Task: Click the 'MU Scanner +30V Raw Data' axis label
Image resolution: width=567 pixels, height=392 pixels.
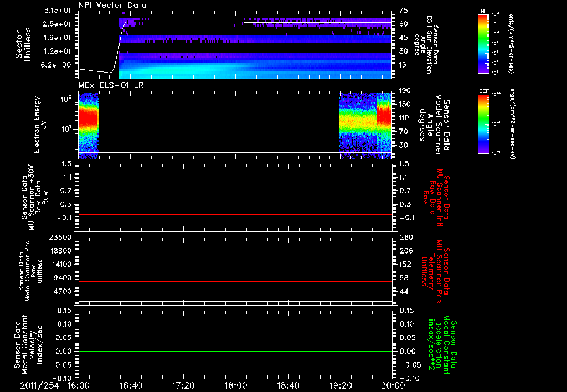Action: 35,198
